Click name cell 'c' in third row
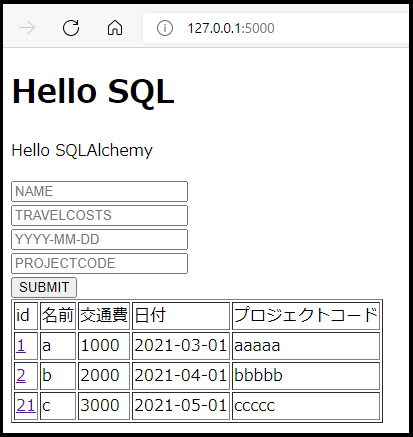 click(x=58, y=406)
